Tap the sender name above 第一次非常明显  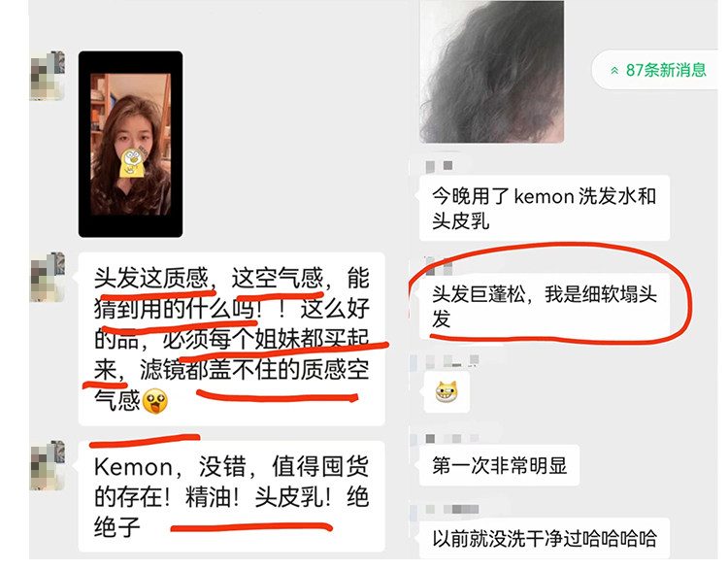(451, 439)
